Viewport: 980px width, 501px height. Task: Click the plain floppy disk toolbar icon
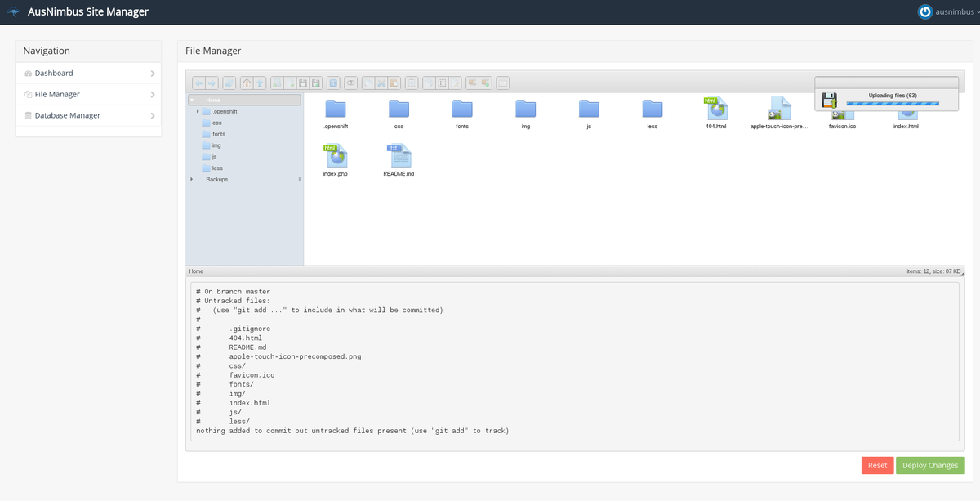tap(303, 83)
